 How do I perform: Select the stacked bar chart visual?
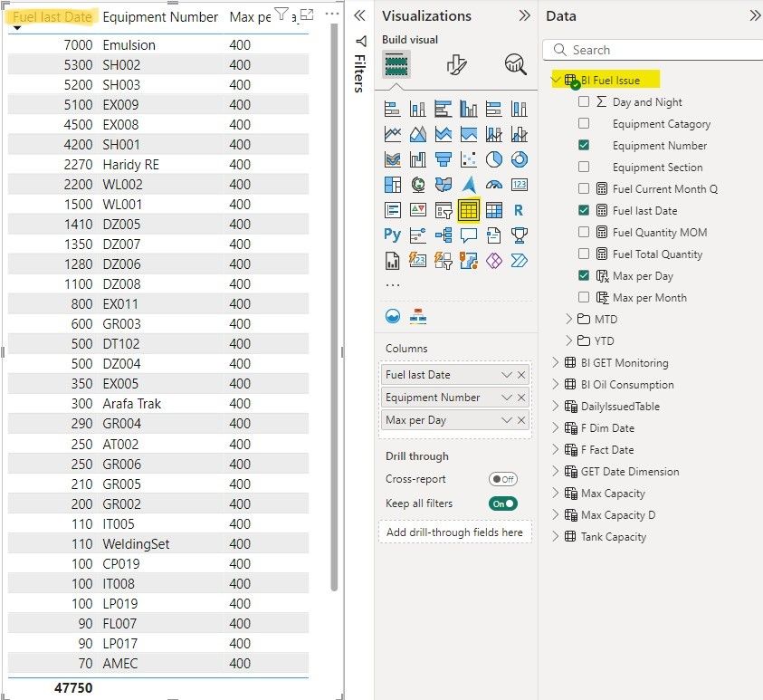pyautogui.click(x=392, y=109)
